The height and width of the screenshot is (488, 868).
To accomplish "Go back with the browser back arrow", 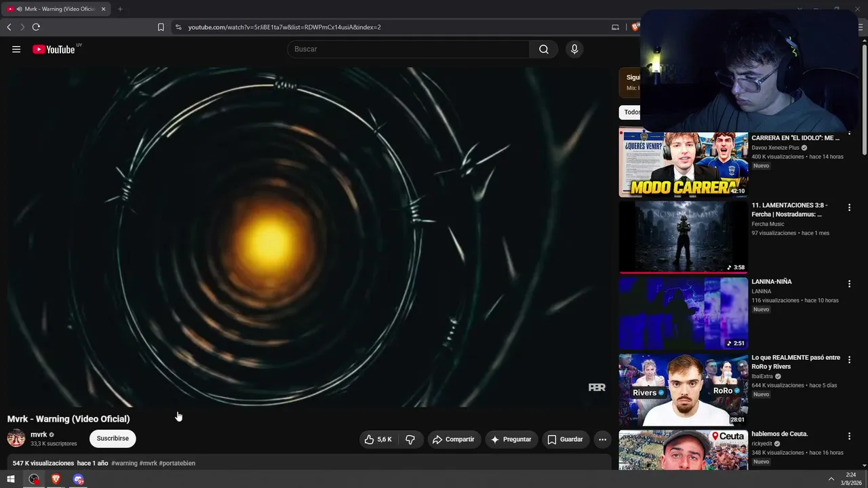I will point(9,27).
